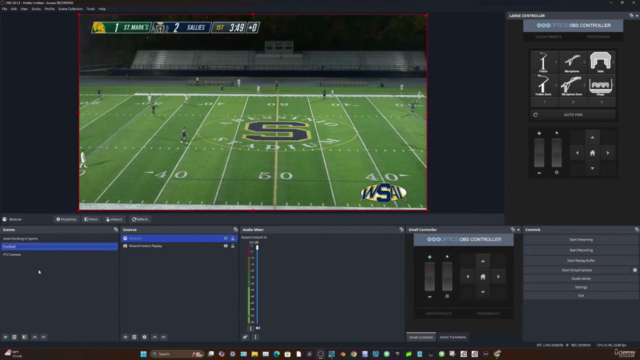Select PTZ Camera scene

click(59, 255)
